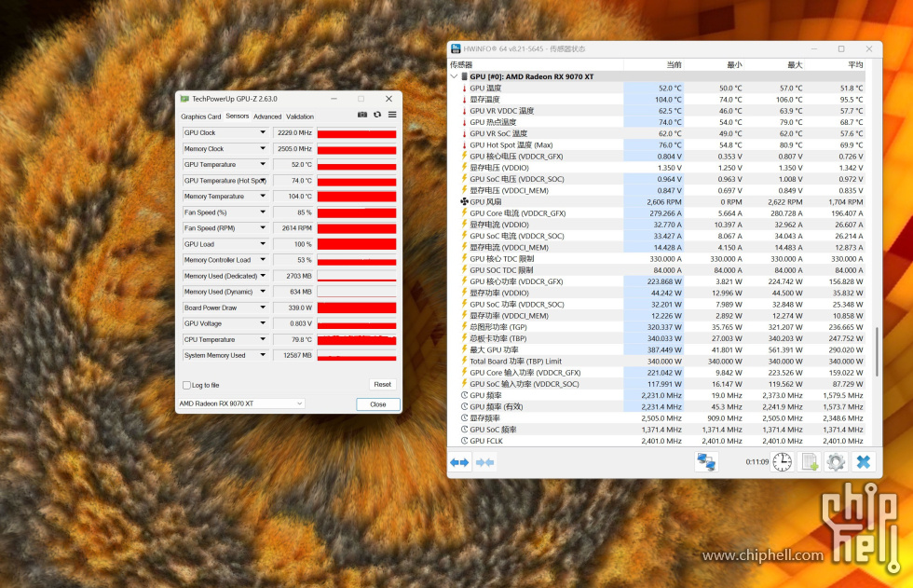Screen dimensions: 913x588
Task: Click the HWiNFO vertical scrollbar thumb
Action: click(877, 351)
